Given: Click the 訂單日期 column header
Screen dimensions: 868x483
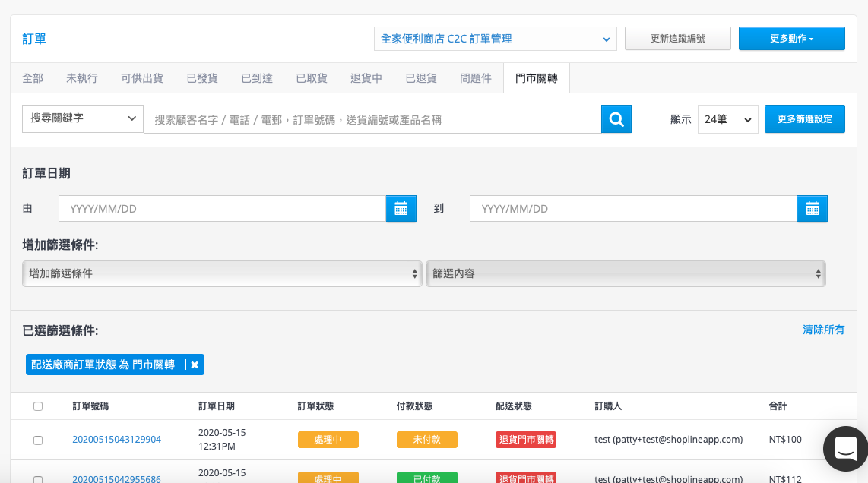Looking at the screenshot, I should [217, 406].
